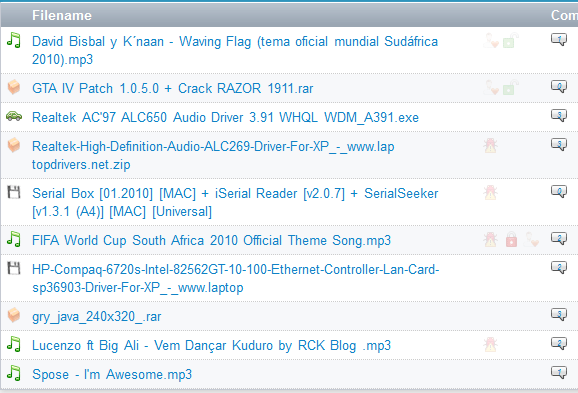Click the music note icon beside David Bisbal mp3

(x=14, y=40)
